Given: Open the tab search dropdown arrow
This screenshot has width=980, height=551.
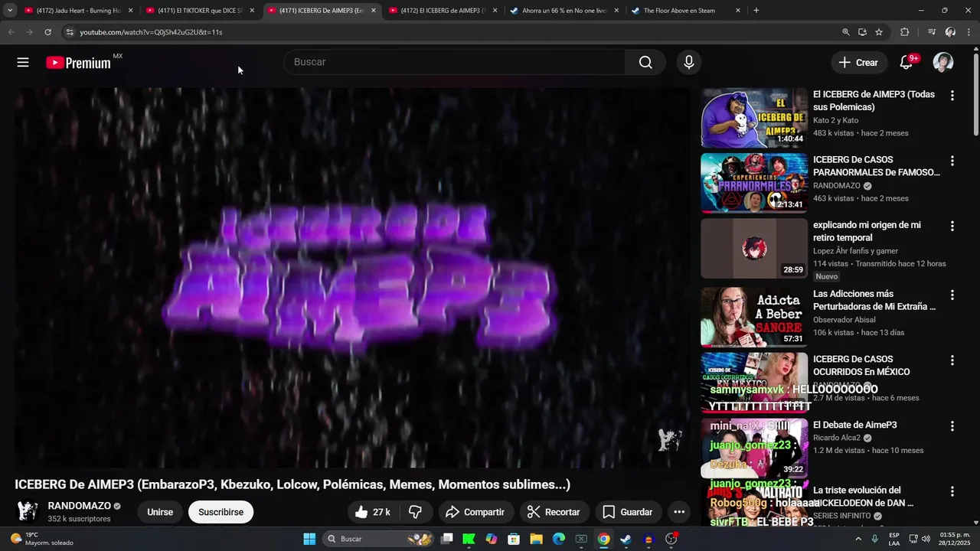Looking at the screenshot, I should pyautogui.click(x=10, y=11).
